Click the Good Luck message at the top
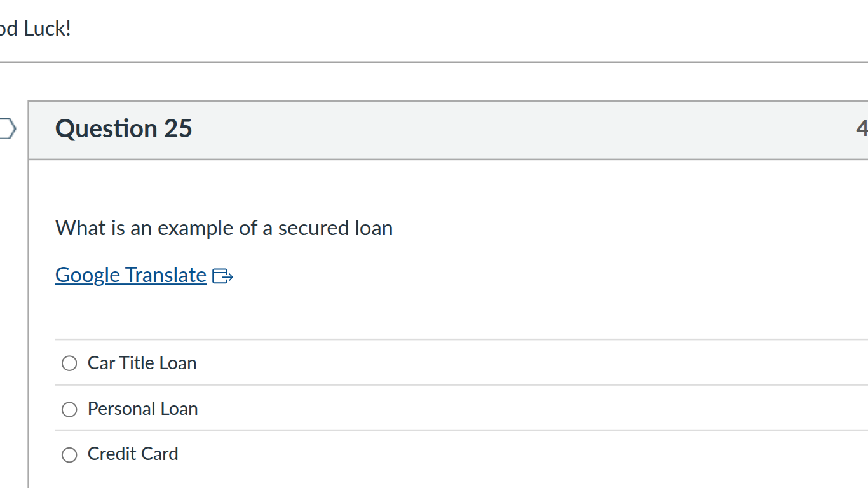868x488 pixels. pyautogui.click(x=35, y=27)
